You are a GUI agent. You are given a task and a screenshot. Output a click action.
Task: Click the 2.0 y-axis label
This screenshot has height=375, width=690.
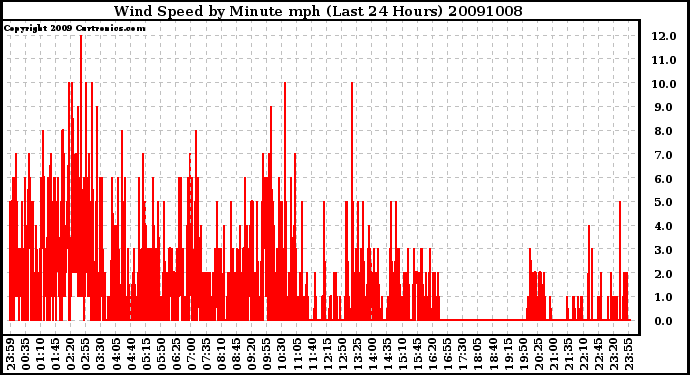pyautogui.click(x=664, y=274)
